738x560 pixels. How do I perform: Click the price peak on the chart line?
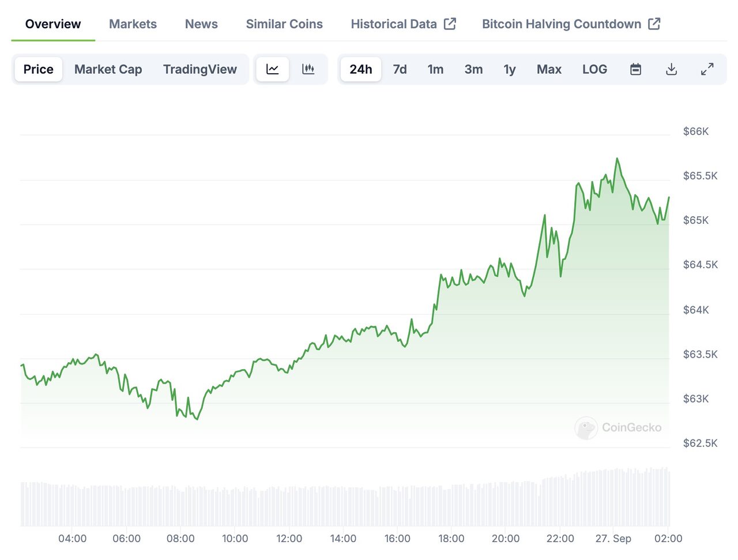617,159
